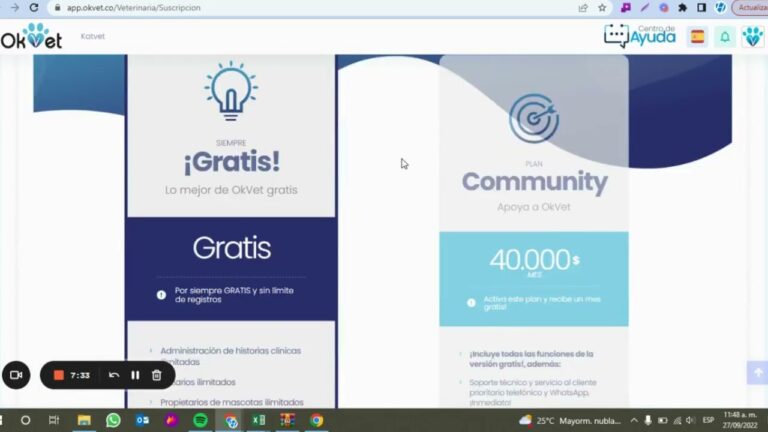Open WhatsApp from the taskbar
768x432 pixels.
[x=113, y=420]
